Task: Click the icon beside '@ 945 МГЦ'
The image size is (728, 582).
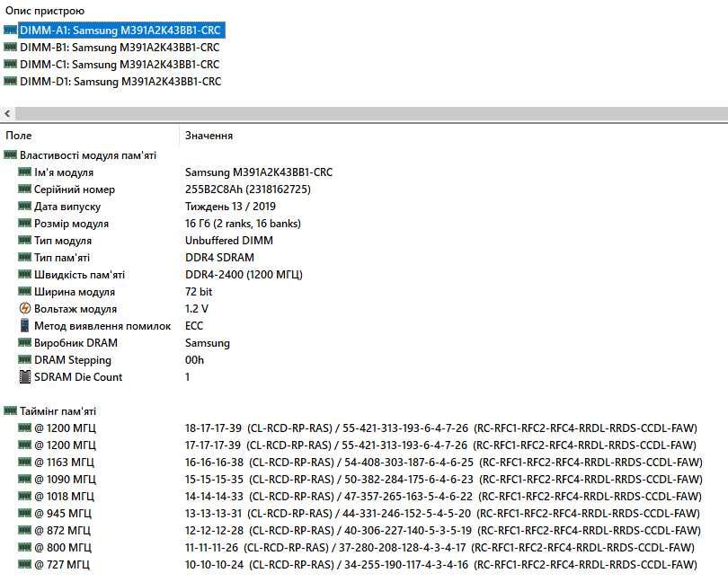Action: 24,513
